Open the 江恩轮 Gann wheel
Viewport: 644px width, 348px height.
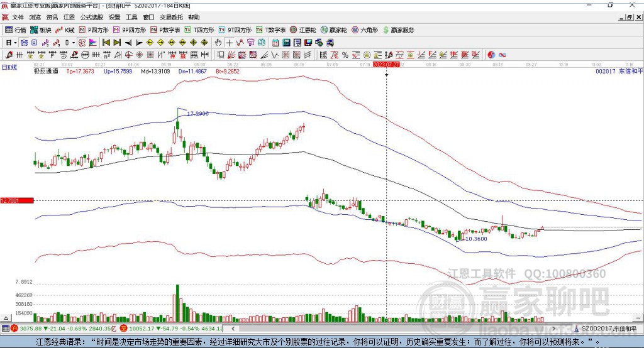(x=303, y=30)
